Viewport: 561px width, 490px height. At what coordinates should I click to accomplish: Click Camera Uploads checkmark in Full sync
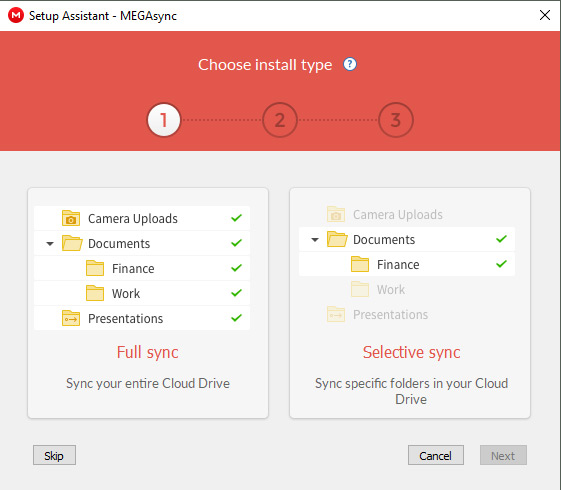(x=236, y=218)
